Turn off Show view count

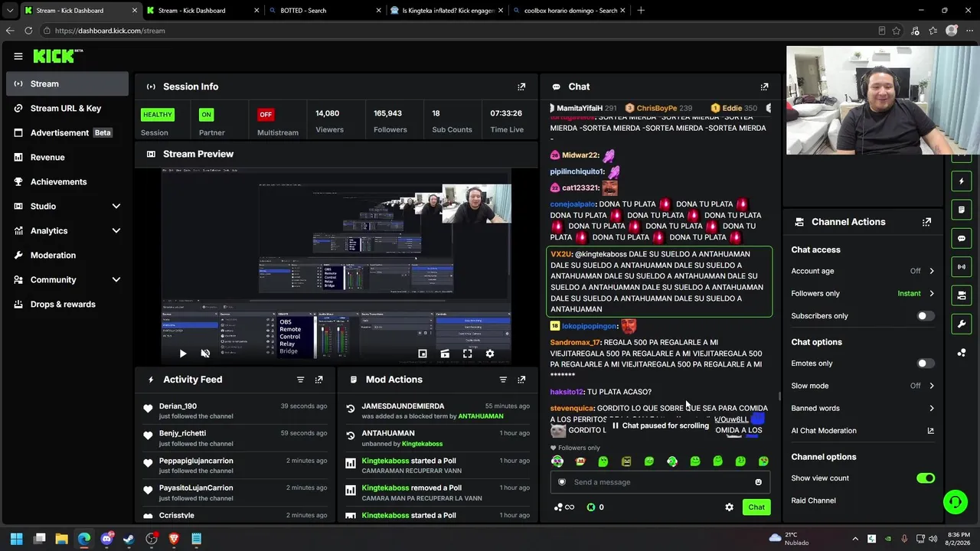tap(926, 478)
